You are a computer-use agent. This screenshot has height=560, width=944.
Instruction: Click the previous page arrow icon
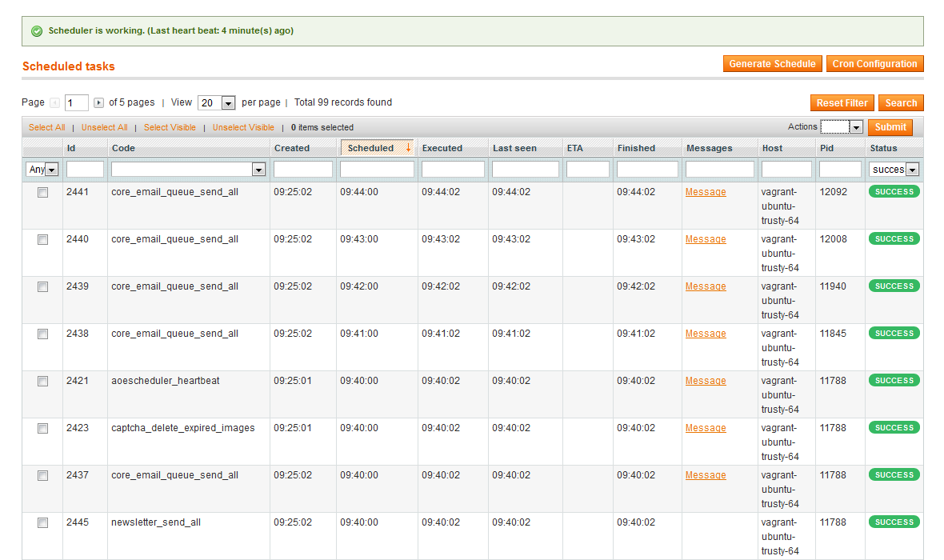tap(54, 102)
